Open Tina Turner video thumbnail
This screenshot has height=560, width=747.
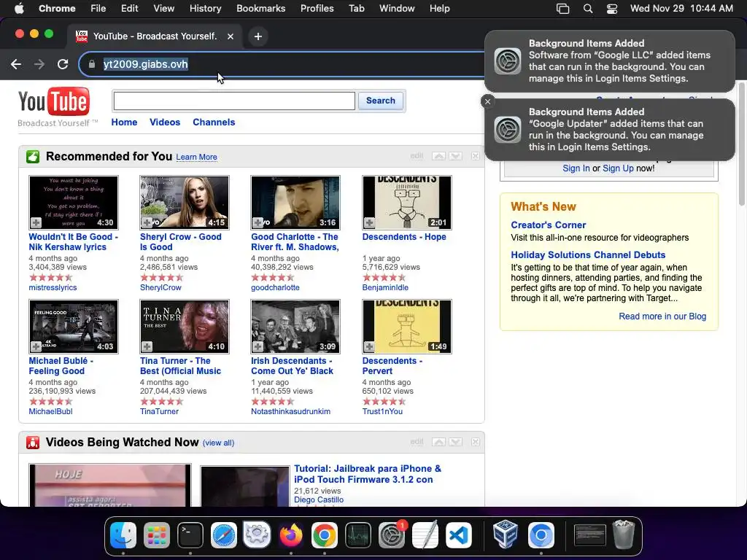185,327
